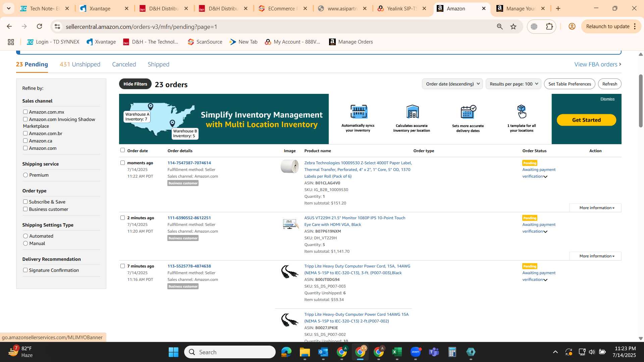Image resolution: width=644 pixels, height=362 pixels.
Task: Check the Subscribe & Save order type
Action: pyautogui.click(x=25, y=201)
